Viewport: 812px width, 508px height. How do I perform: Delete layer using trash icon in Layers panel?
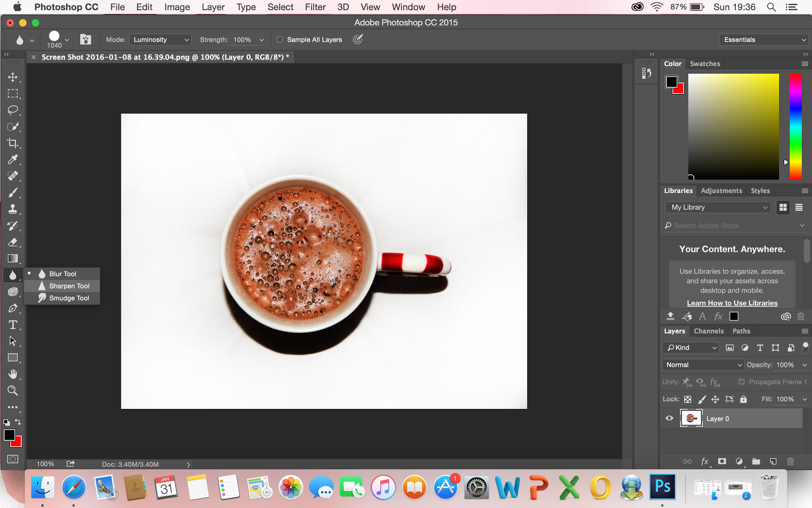[790, 461]
